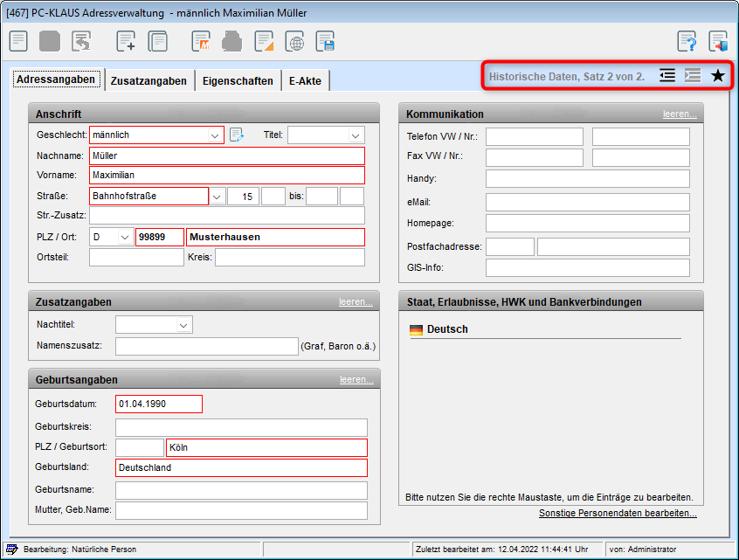Click the save icon with floppy disk

[326, 41]
